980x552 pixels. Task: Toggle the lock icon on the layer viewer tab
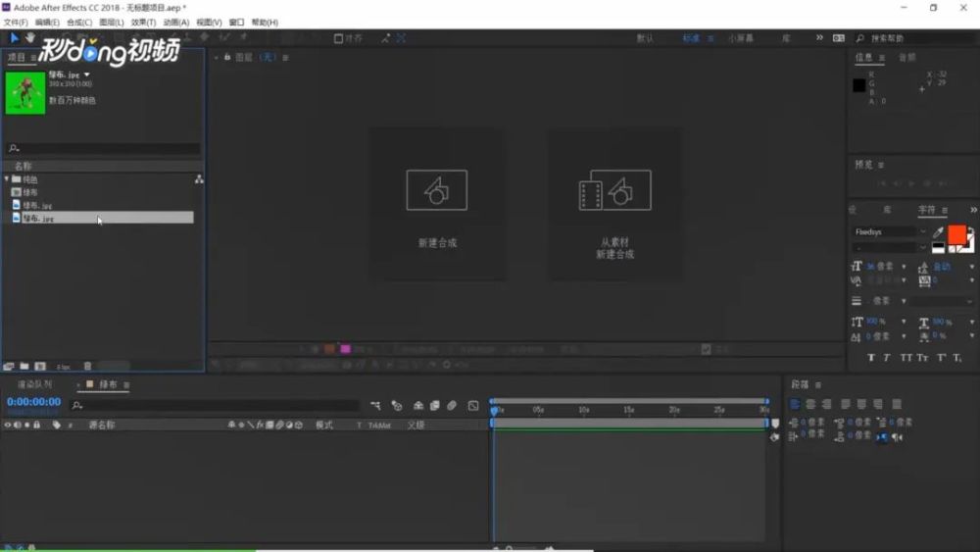tap(227, 57)
